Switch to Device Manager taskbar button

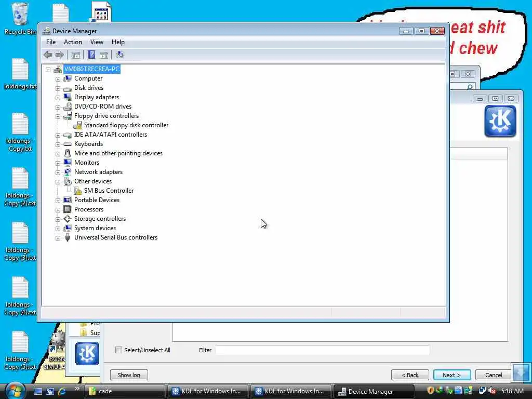coord(374,392)
